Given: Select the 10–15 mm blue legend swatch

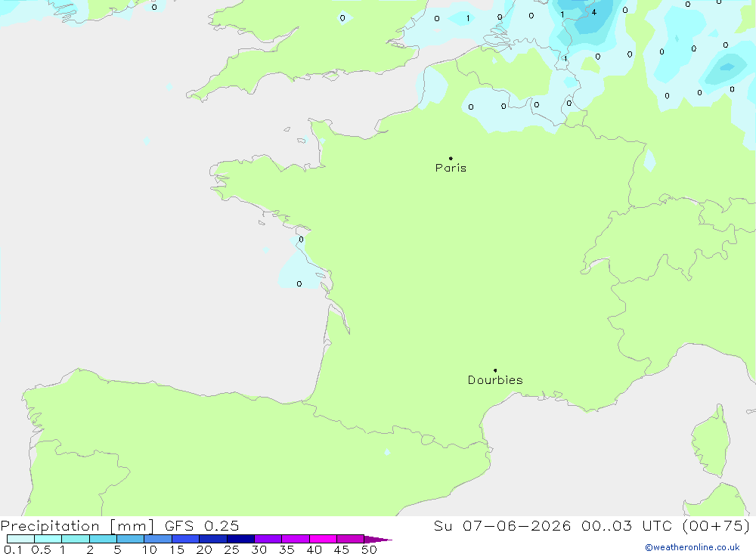Looking at the screenshot, I should (x=158, y=539).
